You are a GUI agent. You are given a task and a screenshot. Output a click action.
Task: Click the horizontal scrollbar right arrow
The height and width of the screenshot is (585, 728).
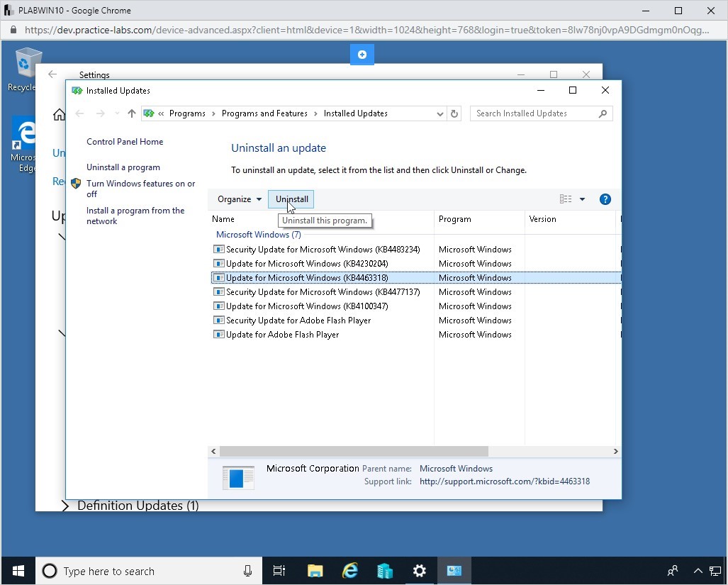point(615,451)
